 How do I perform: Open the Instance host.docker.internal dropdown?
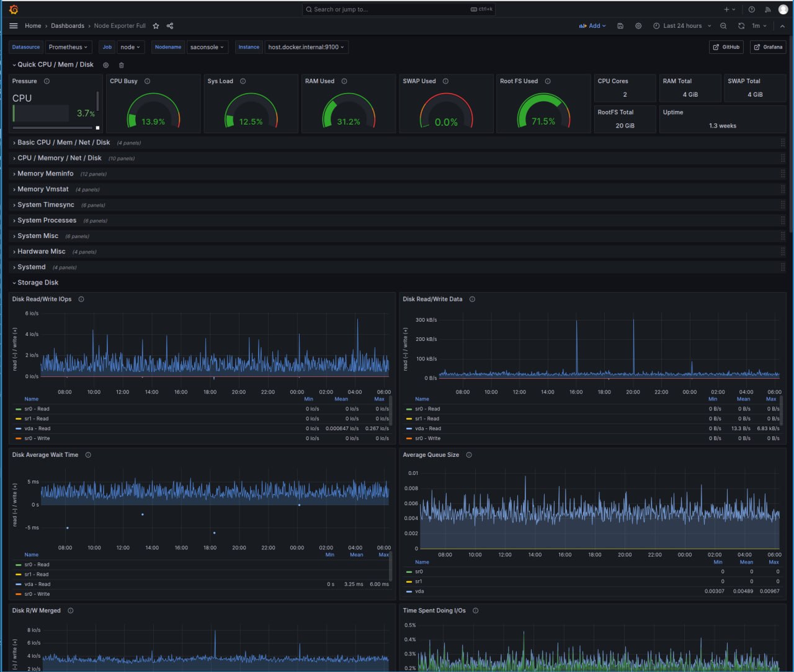(306, 47)
